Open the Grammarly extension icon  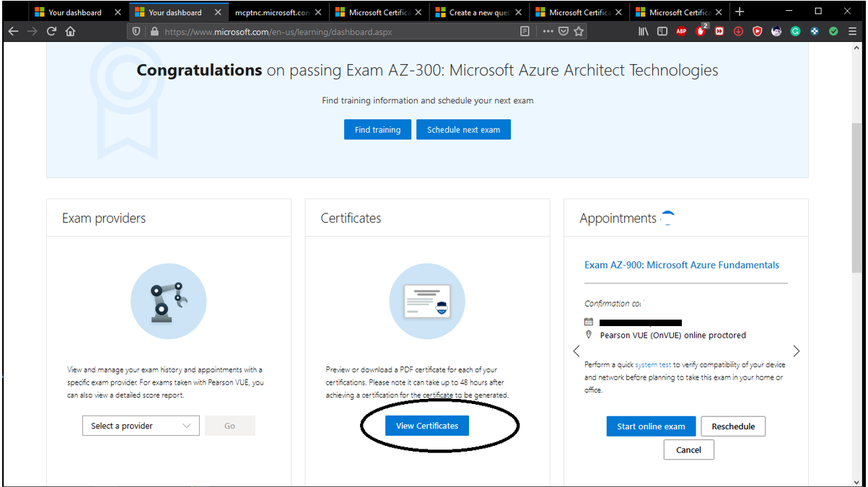[795, 32]
